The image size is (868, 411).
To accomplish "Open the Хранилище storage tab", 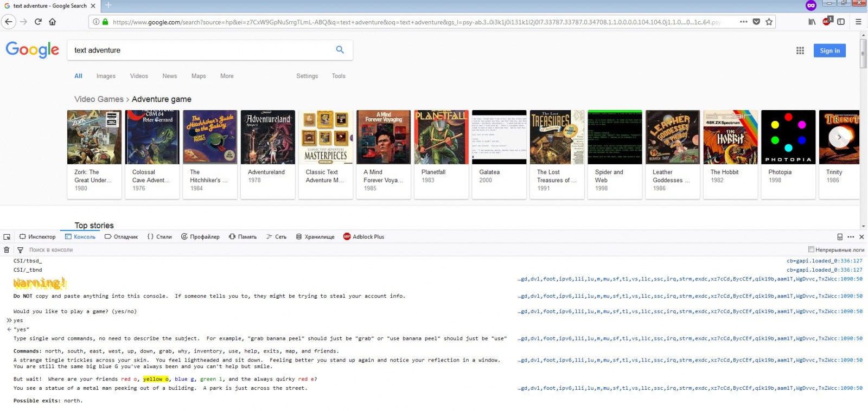I will click(315, 237).
